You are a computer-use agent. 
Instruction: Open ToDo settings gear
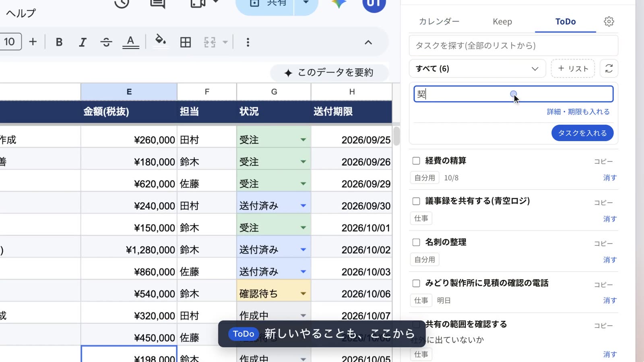pyautogui.click(x=609, y=21)
